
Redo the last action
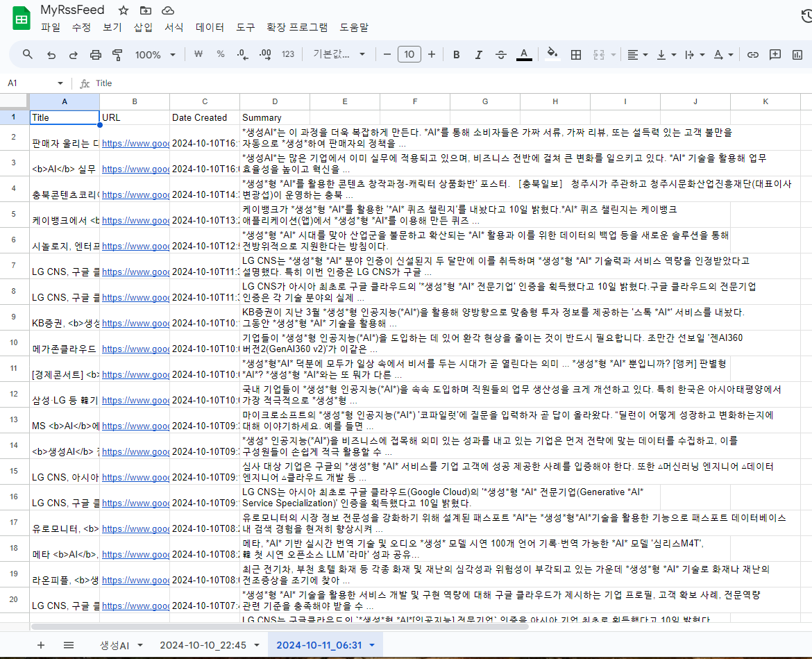(73, 54)
